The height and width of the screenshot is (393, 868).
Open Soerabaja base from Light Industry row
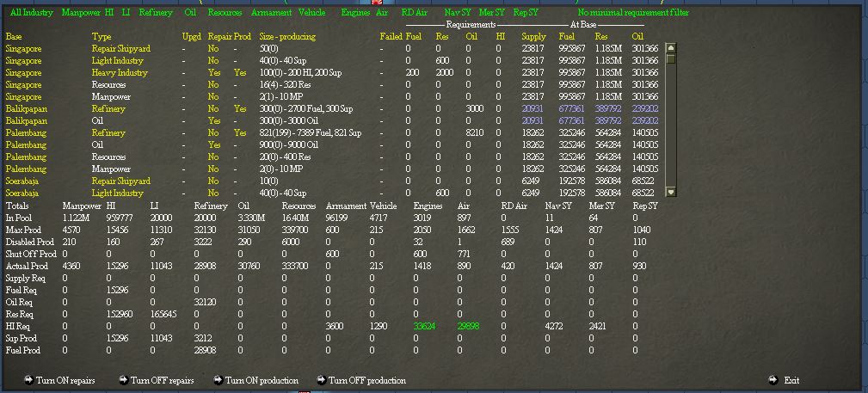[24, 193]
